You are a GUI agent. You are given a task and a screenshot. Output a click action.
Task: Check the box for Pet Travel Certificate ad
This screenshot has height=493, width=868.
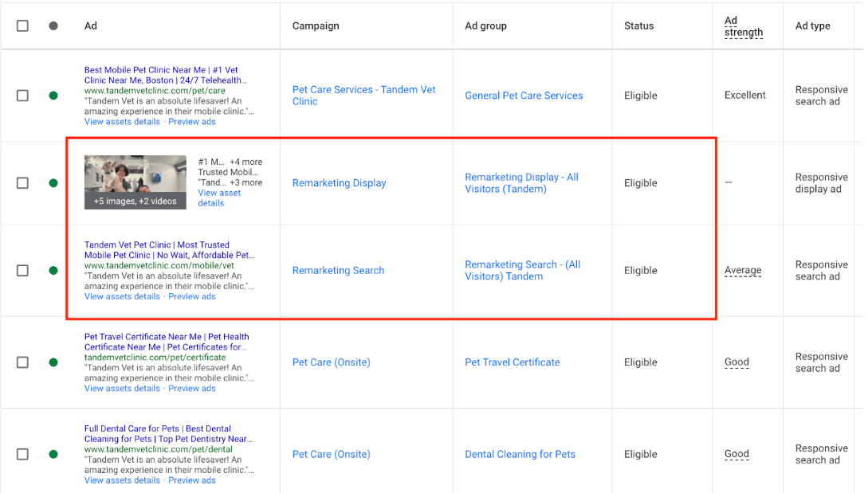click(22, 362)
